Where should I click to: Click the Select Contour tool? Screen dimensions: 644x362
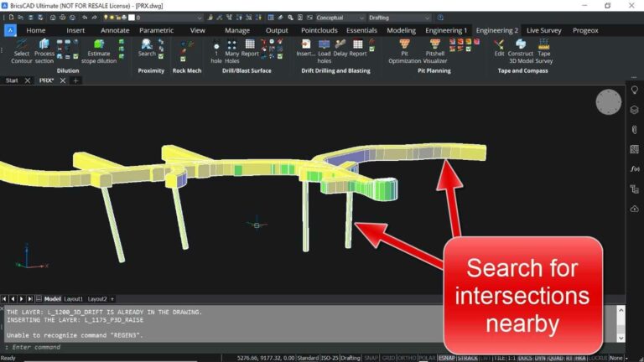point(22,49)
